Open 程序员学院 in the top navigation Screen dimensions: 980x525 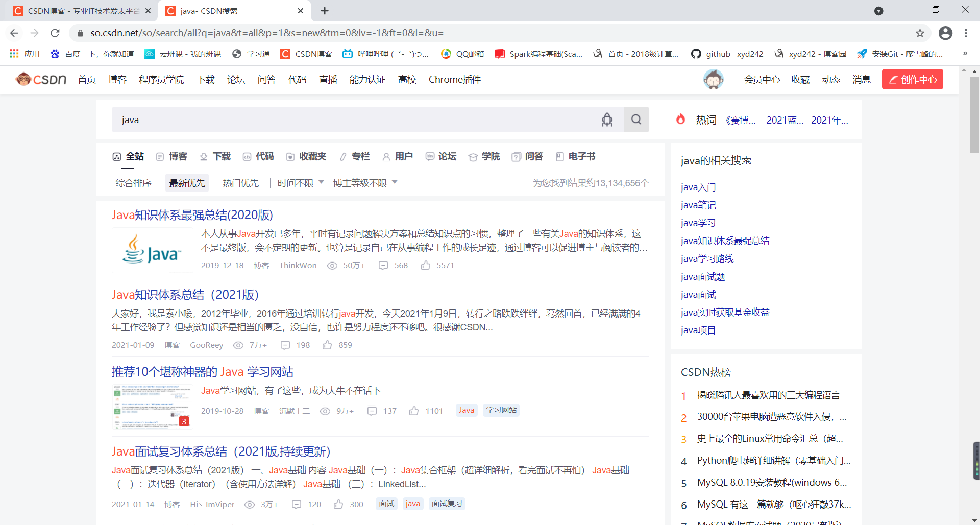pyautogui.click(x=161, y=79)
